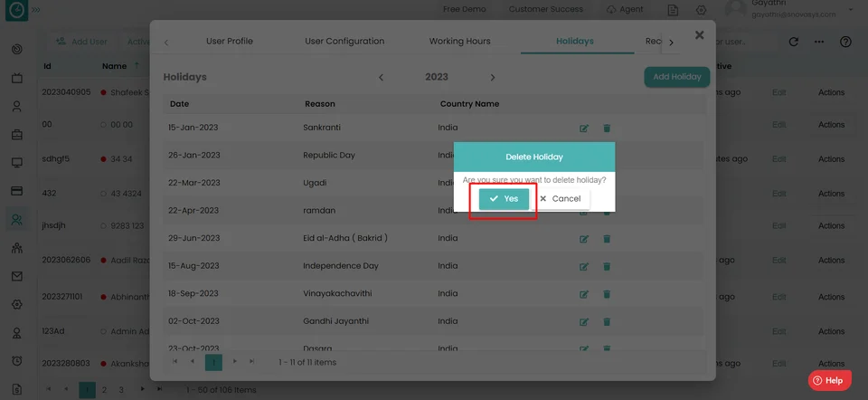Click Gayathri's profile avatar
The width and height of the screenshot is (868, 400).
tap(736, 9)
